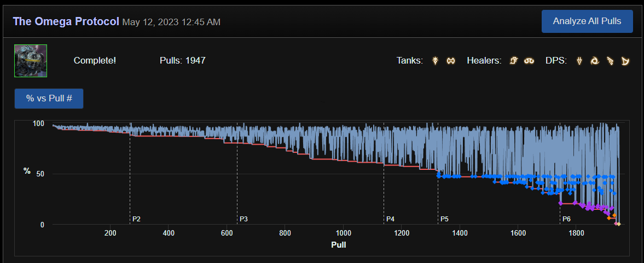Select the P2 phase marker on chart
Viewport: 644px width, 263px height.
point(136,219)
